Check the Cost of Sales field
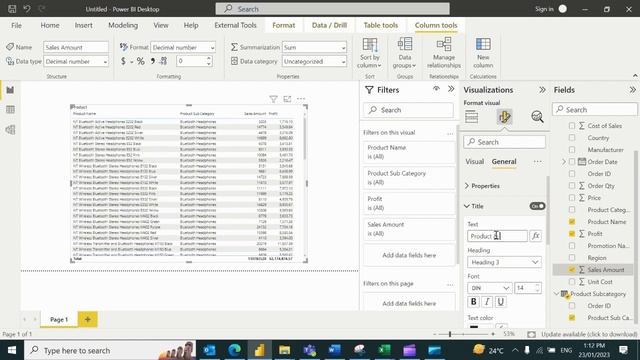The image size is (640, 360). (x=572, y=126)
